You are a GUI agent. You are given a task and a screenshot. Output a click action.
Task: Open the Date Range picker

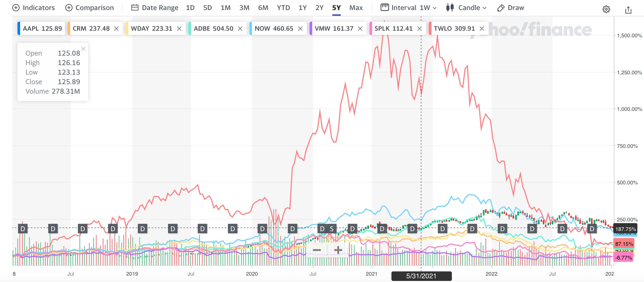[x=155, y=8]
